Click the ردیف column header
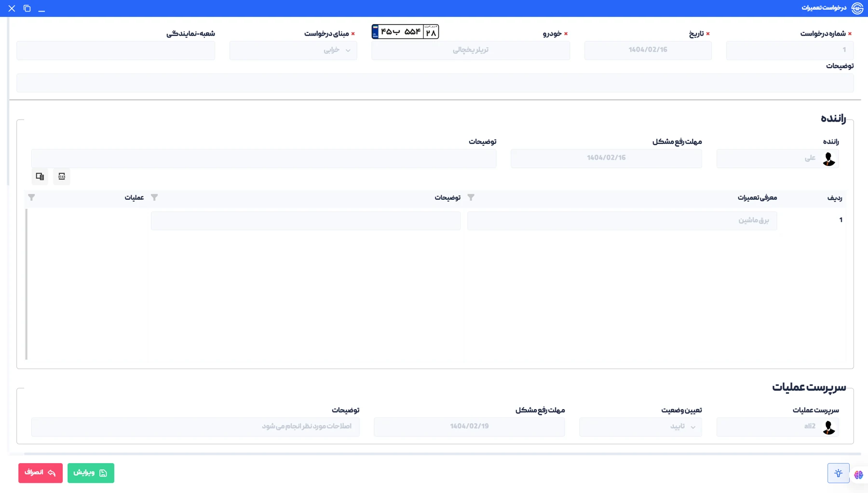Screen dimensions: 868x493 (x=835, y=198)
